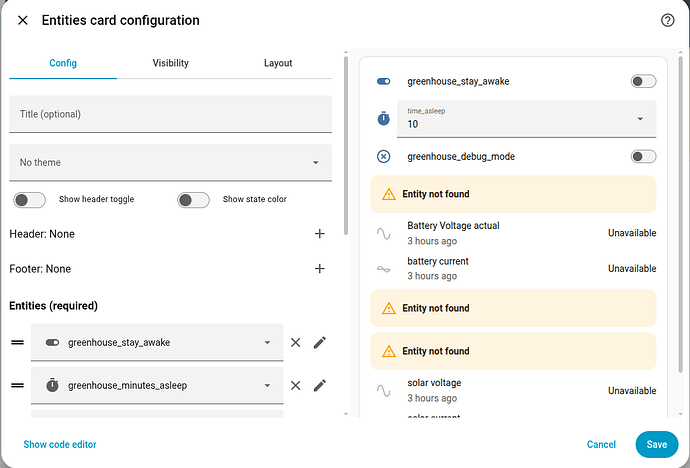
Task: Toggle greenhouse_stay_awake switch in preview
Action: click(x=643, y=81)
